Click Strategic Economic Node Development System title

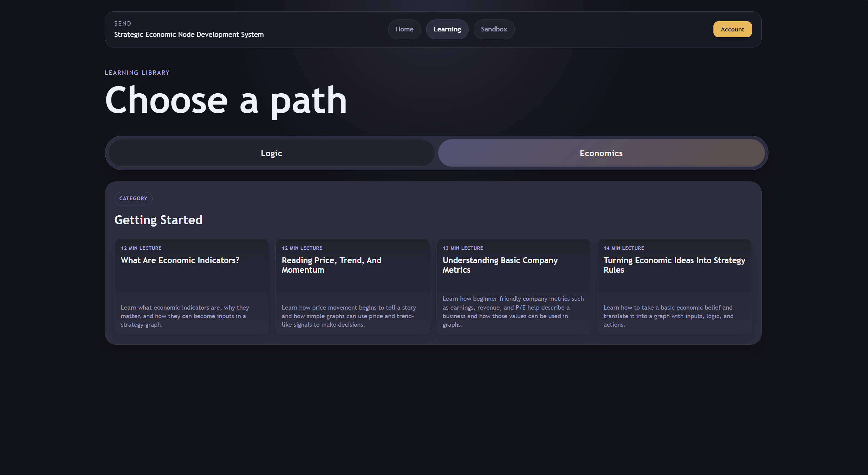click(x=189, y=35)
